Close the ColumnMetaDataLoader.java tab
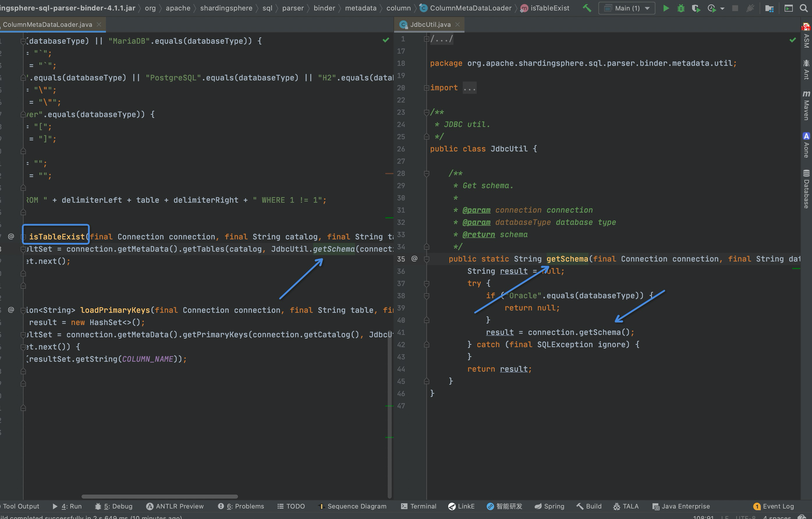The height and width of the screenshot is (519, 812). [99, 24]
